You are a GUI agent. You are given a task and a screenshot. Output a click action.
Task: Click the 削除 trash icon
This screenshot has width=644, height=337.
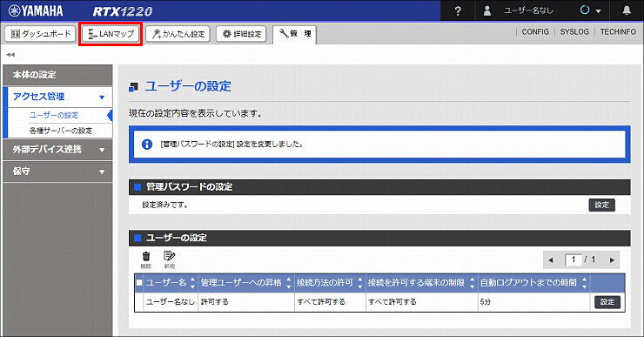[146, 260]
